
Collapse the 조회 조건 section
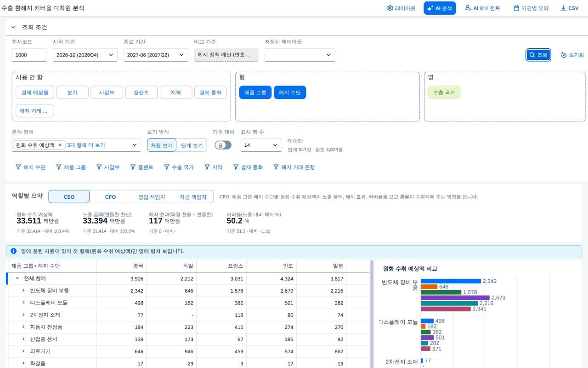[x=13, y=27]
